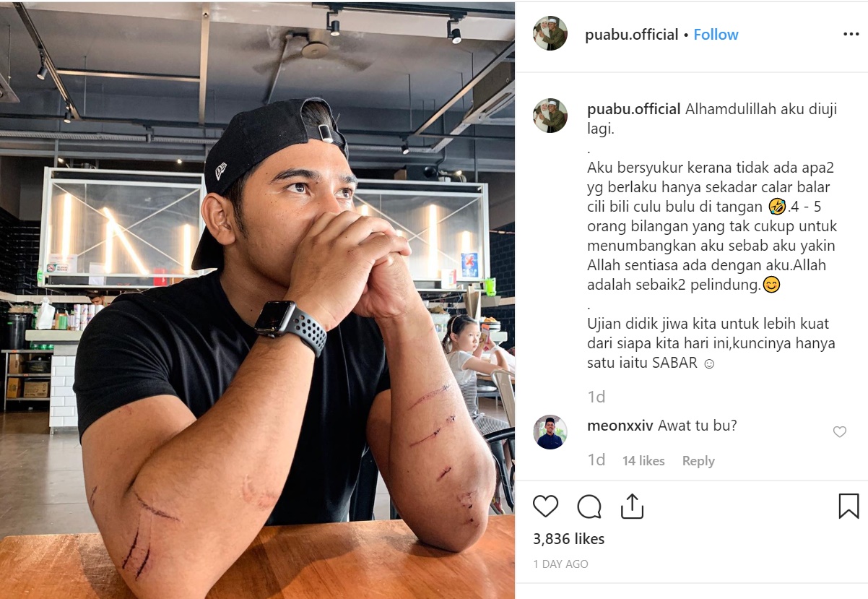Open meonxxiv's profile picture

click(x=550, y=432)
